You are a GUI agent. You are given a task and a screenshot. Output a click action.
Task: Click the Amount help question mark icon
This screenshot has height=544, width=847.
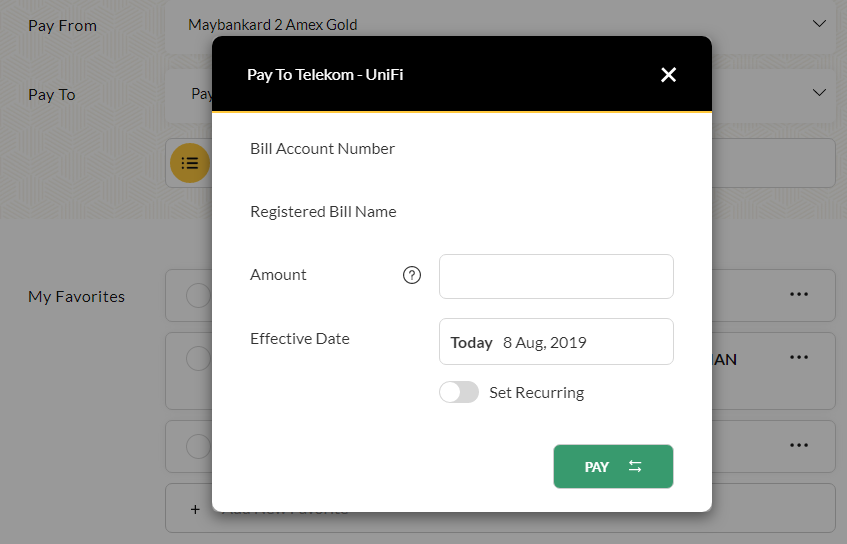point(412,276)
